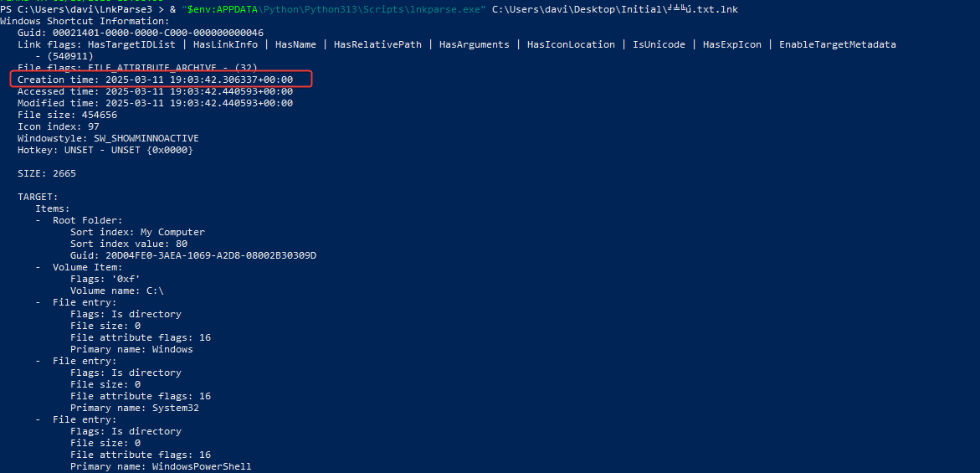Screen dimensions: 980x473
Task: Click the lnkparse.exe path string in command
Action: pyautogui.click(x=334, y=9)
